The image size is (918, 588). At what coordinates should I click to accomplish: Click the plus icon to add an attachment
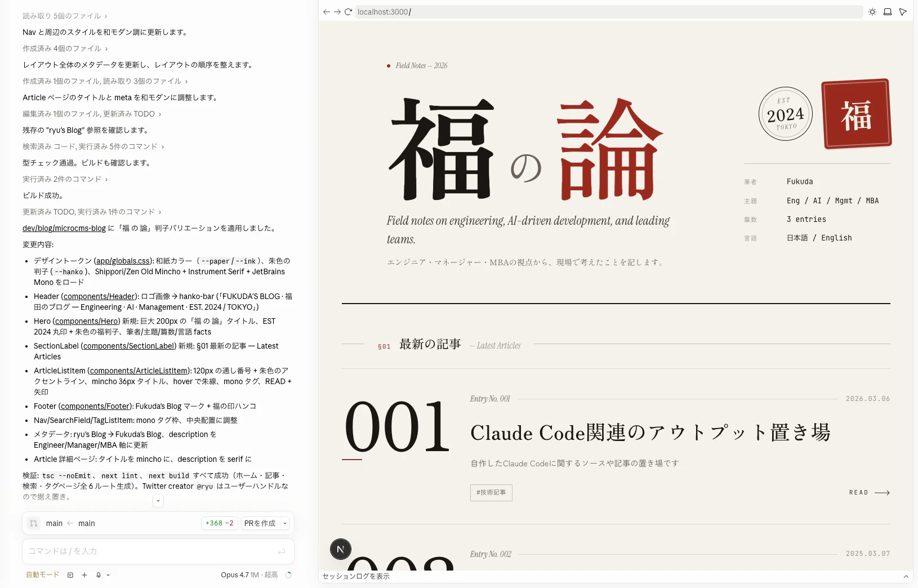[84, 575]
